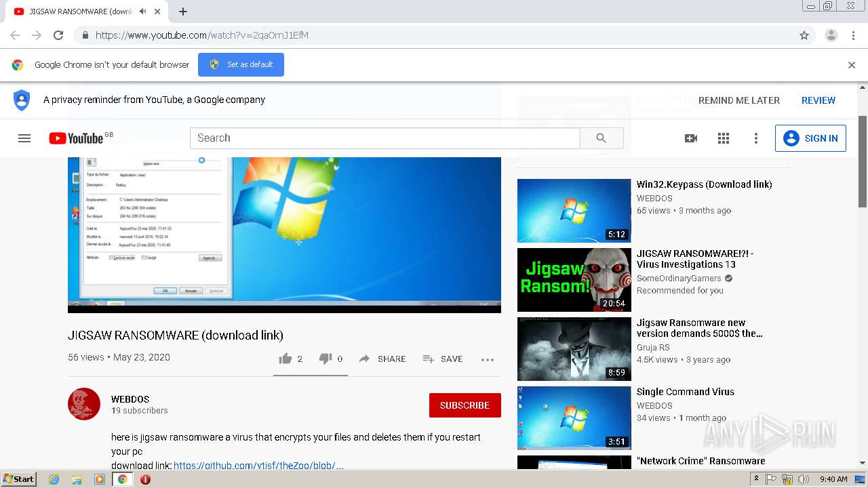Image resolution: width=868 pixels, height=488 pixels.
Task: Open Single Command Virus thumbnail
Action: pos(574,418)
